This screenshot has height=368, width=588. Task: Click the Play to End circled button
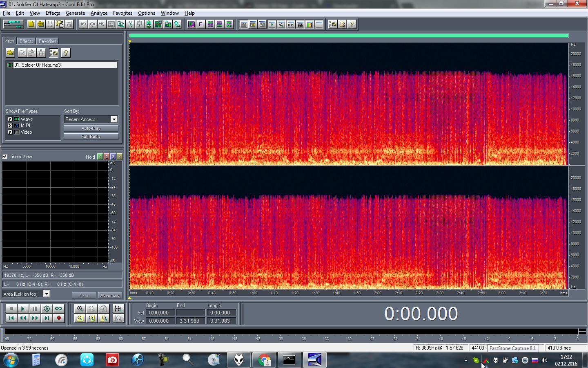[47, 309]
